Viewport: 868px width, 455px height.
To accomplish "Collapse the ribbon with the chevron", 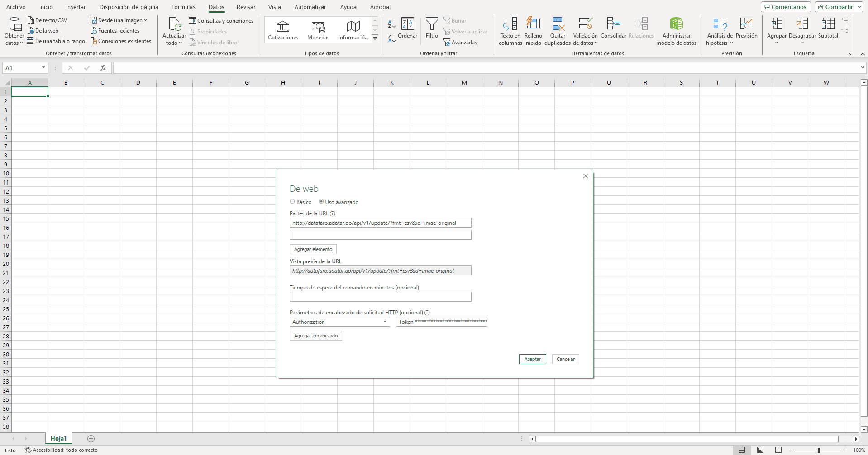I will click(863, 54).
